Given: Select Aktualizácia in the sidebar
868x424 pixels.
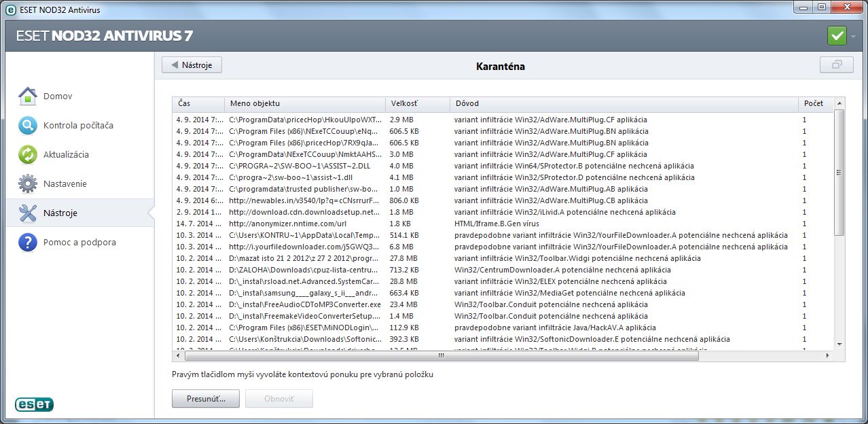Looking at the screenshot, I should click(x=66, y=155).
